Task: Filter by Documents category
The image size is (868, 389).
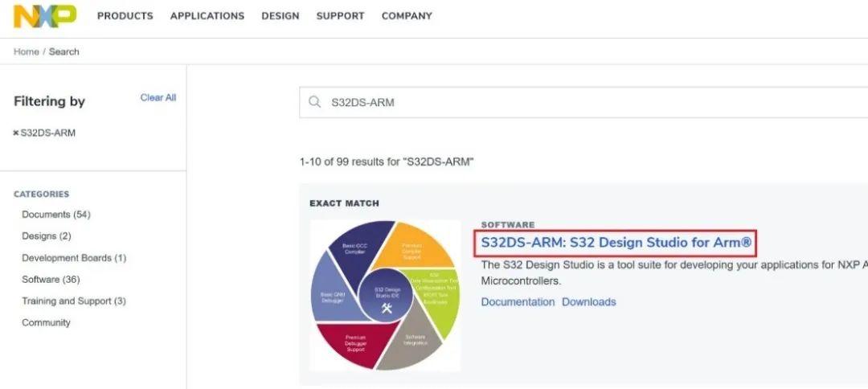Action: click(x=55, y=215)
